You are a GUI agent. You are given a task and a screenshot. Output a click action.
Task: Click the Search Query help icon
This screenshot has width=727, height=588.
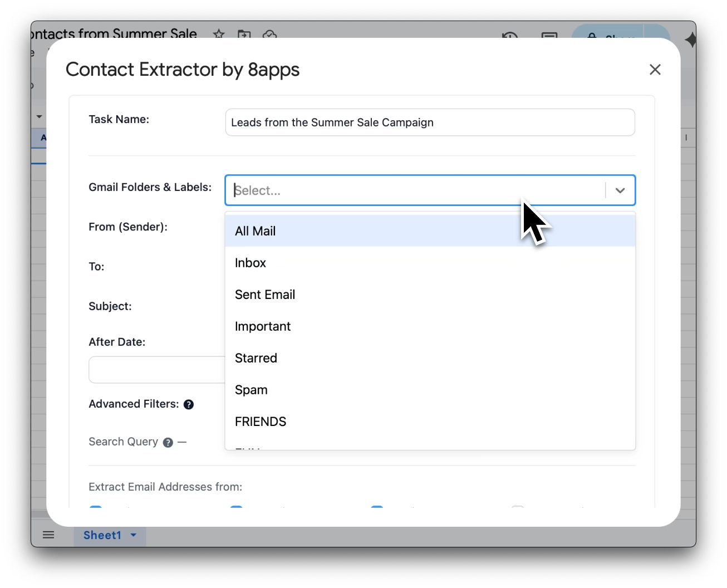168,443
